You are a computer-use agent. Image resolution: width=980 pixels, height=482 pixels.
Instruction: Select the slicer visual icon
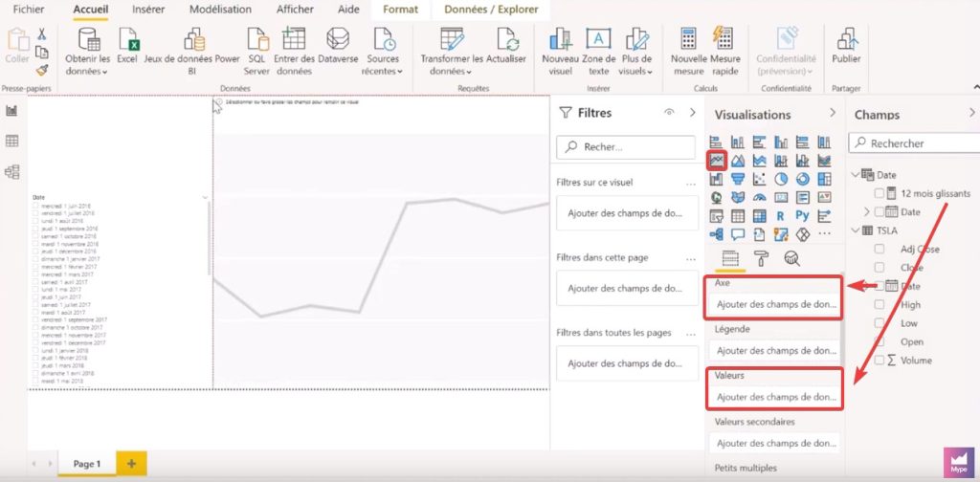[716, 216]
